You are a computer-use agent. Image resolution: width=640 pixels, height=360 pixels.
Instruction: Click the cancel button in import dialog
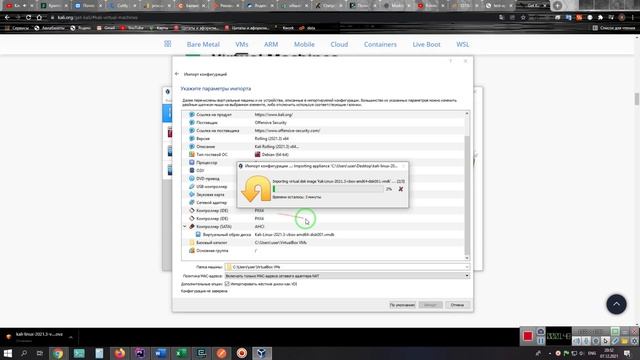coord(457,305)
